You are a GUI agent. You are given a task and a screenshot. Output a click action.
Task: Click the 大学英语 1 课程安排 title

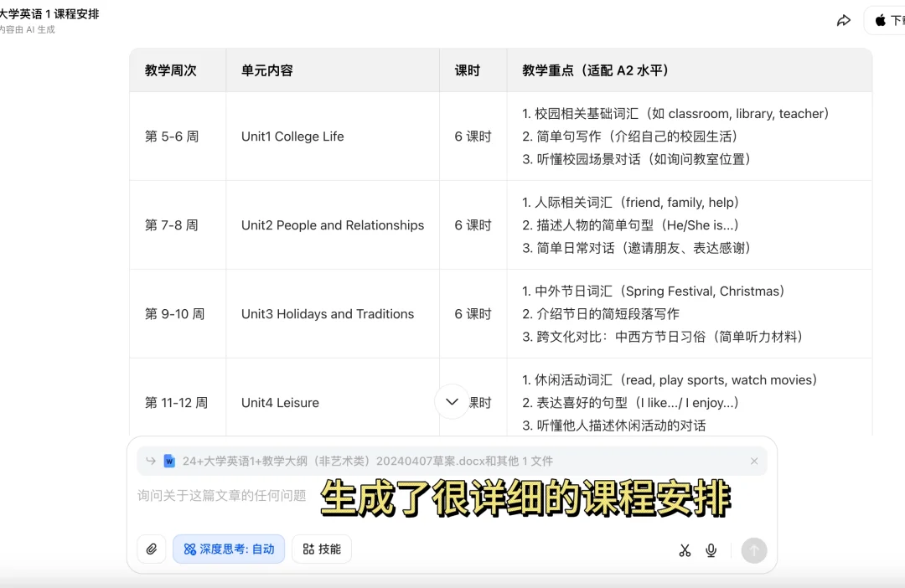(x=50, y=14)
